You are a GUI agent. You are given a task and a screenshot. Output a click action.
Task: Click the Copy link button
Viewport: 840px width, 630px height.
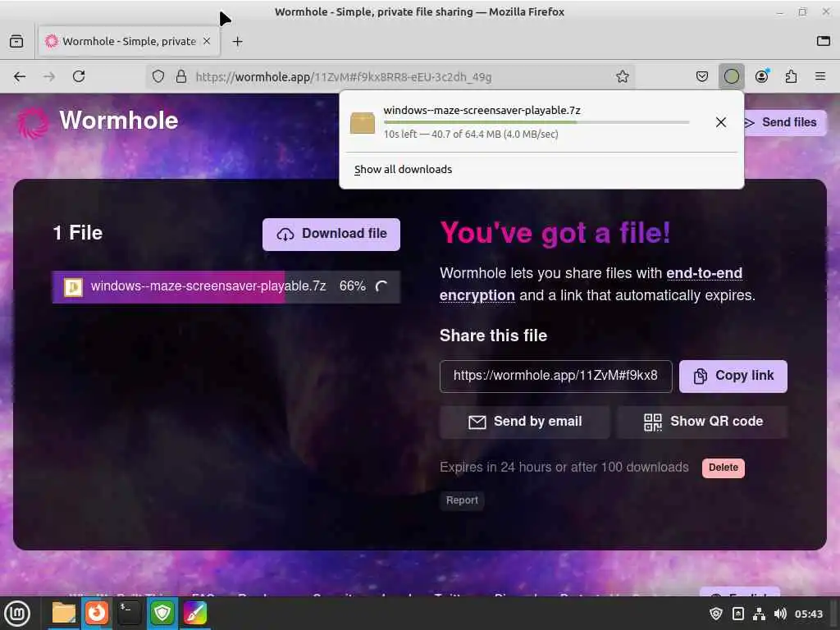[733, 376]
